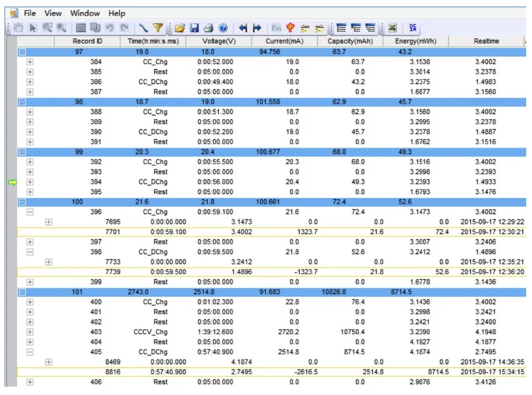This screenshot has height=395, width=532.
Task: Click the middle blue list-level icon
Action: [355, 28]
